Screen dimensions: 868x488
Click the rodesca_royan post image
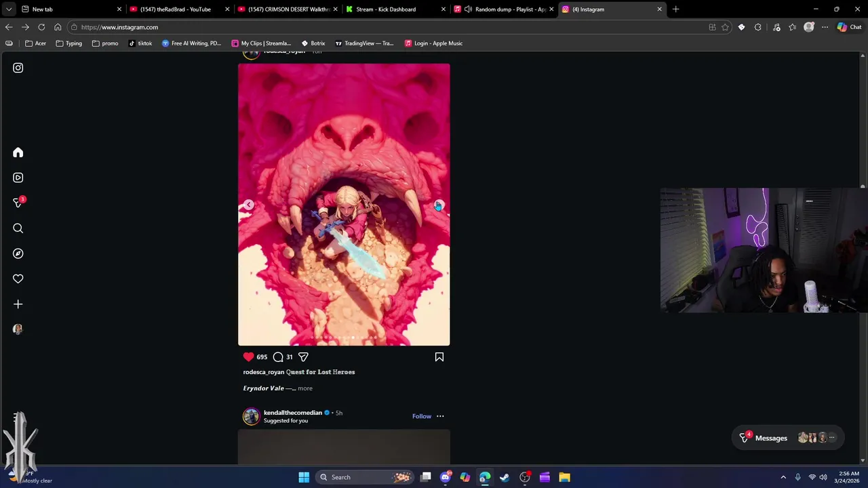tap(344, 205)
